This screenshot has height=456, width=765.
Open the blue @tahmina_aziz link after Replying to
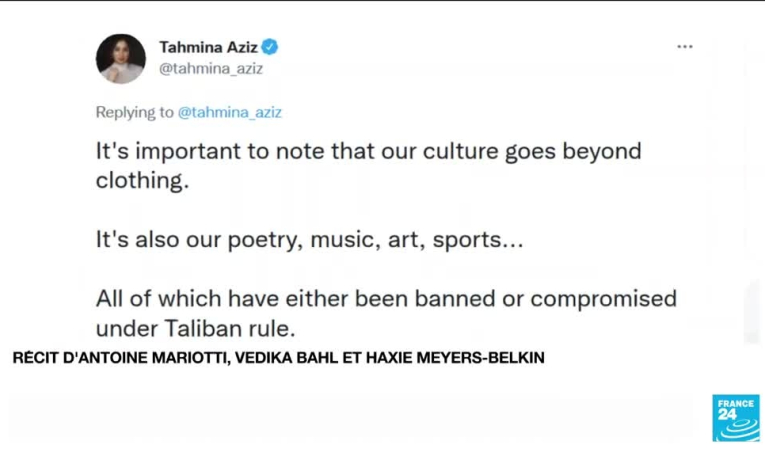pyautogui.click(x=229, y=113)
